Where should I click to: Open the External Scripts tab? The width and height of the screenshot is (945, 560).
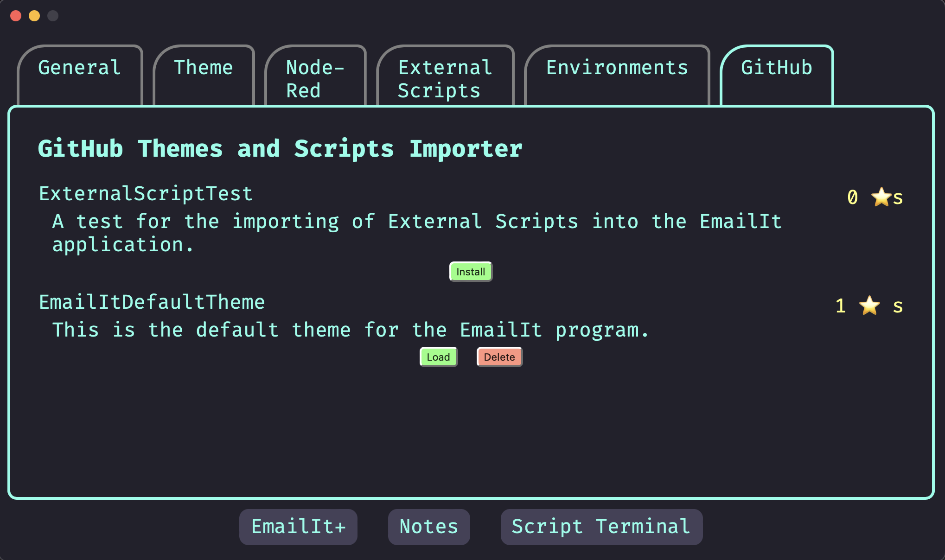click(x=445, y=78)
